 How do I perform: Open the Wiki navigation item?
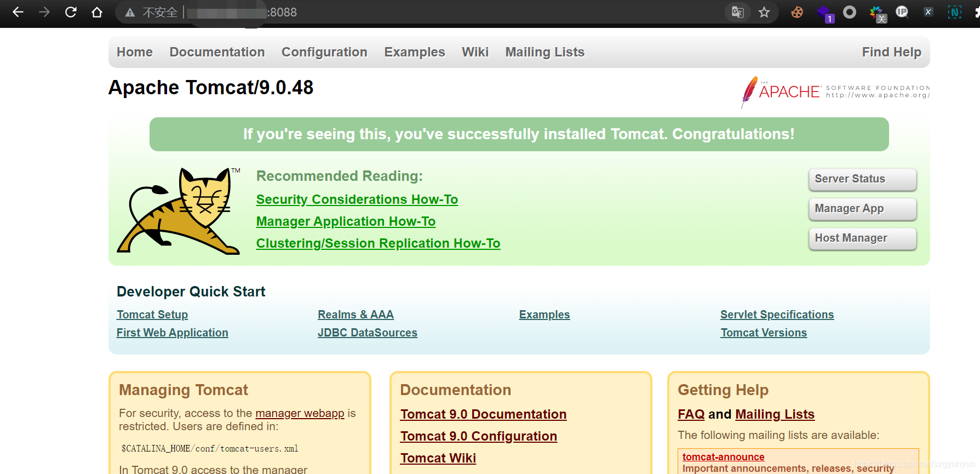(475, 52)
